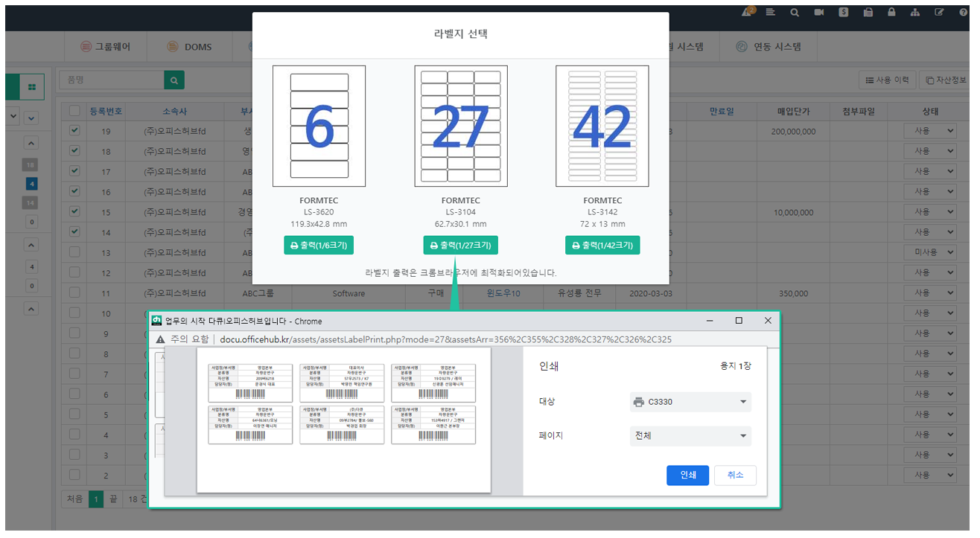Click the print preview page in Chrome window
Image resolution: width=980 pixels, height=538 pixels.
pos(343,420)
